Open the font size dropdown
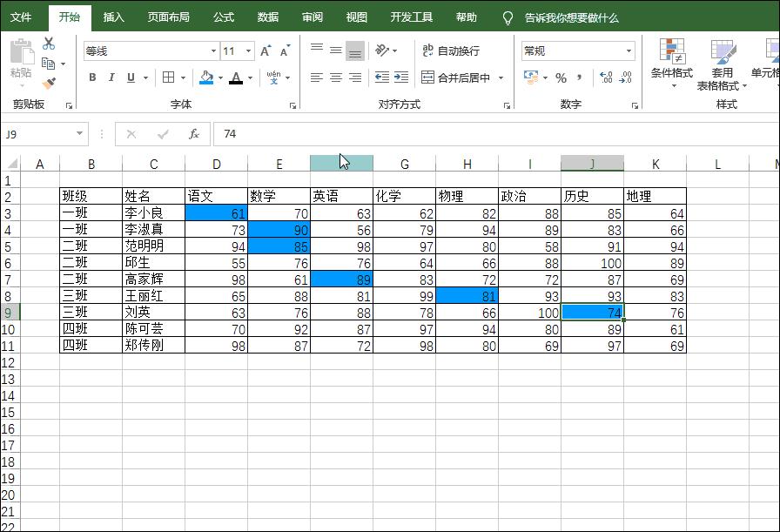This screenshot has height=532, width=780. pyautogui.click(x=246, y=51)
